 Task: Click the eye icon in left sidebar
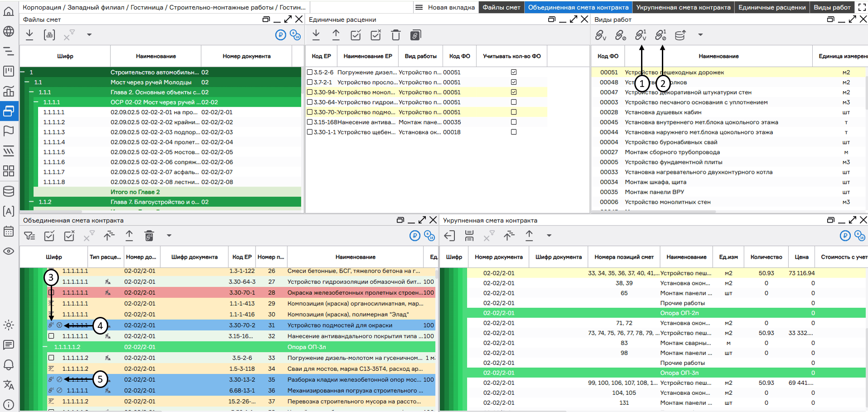[9, 251]
